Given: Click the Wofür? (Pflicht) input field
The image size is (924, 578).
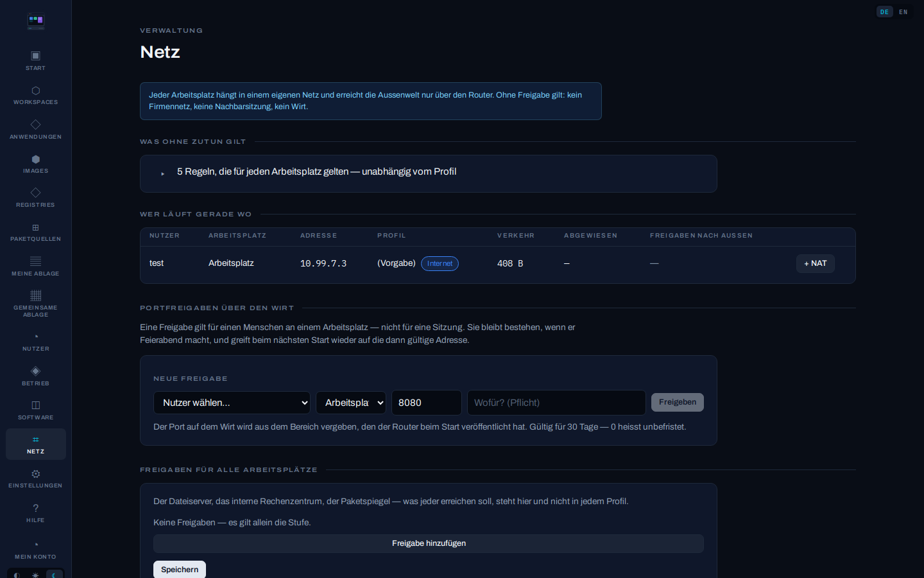Looking at the screenshot, I should [556, 403].
